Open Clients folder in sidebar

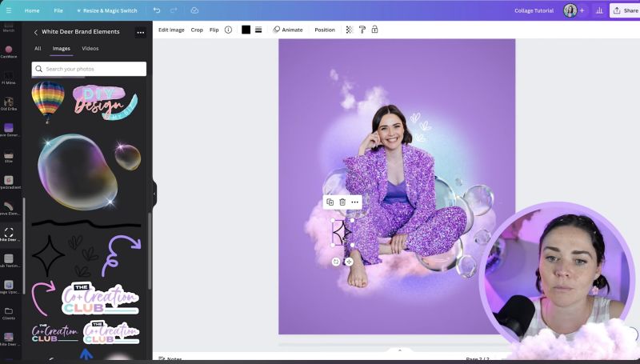click(9, 314)
